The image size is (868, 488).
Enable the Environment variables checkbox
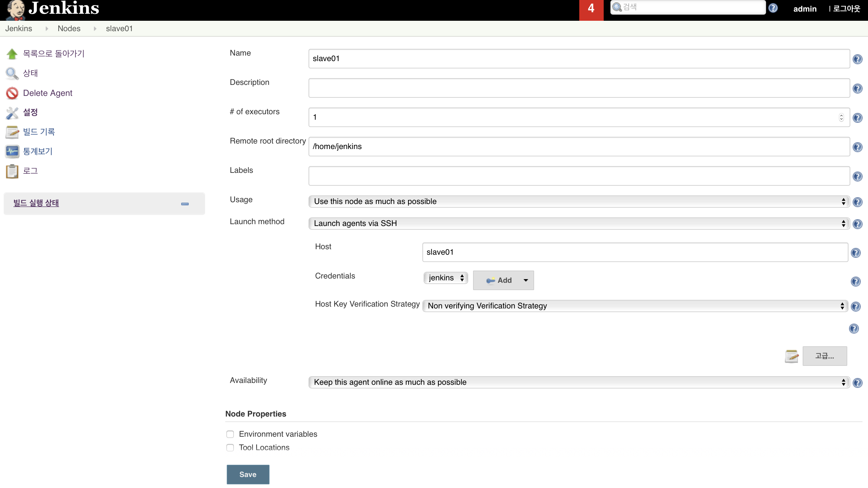(230, 434)
